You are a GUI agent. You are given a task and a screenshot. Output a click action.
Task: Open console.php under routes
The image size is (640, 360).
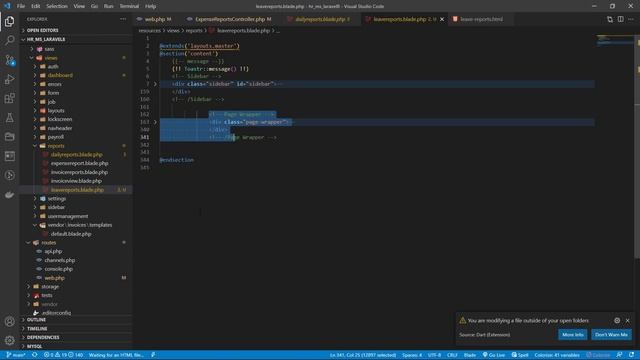(x=58, y=269)
